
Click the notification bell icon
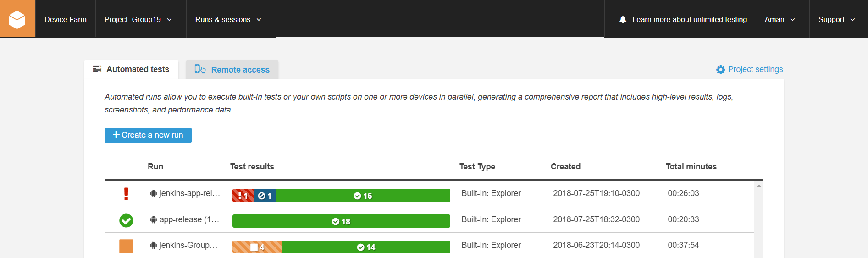click(623, 19)
